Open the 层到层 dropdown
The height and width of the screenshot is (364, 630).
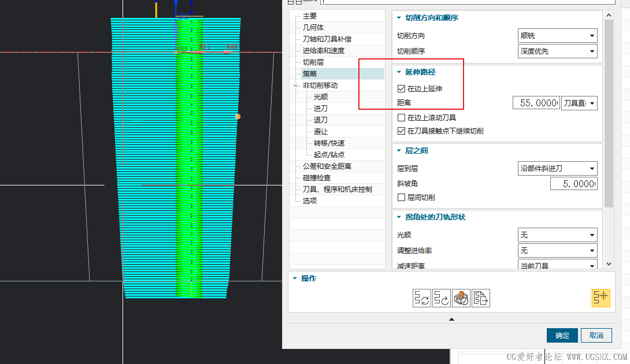click(x=557, y=168)
